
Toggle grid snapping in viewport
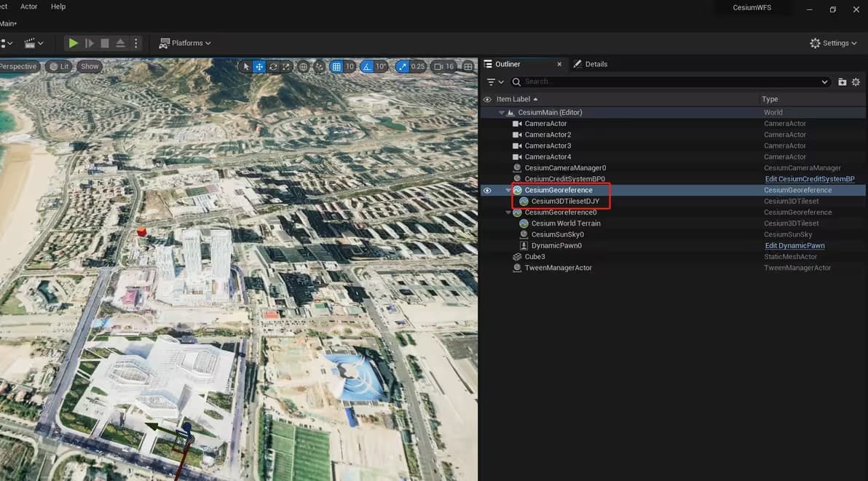pyautogui.click(x=336, y=67)
